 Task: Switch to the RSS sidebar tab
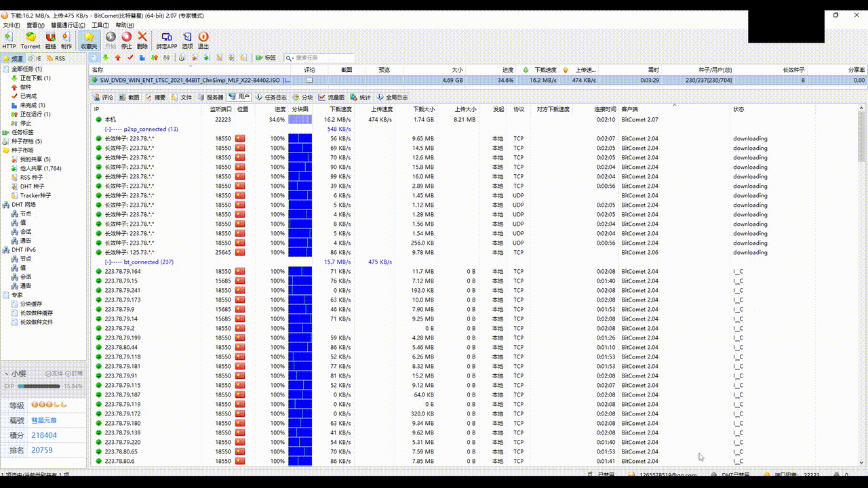pyautogui.click(x=56, y=59)
